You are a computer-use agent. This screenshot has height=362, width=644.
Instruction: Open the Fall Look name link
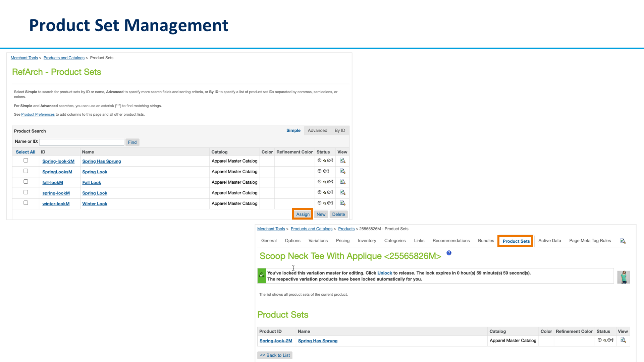(x=92, y=183)
